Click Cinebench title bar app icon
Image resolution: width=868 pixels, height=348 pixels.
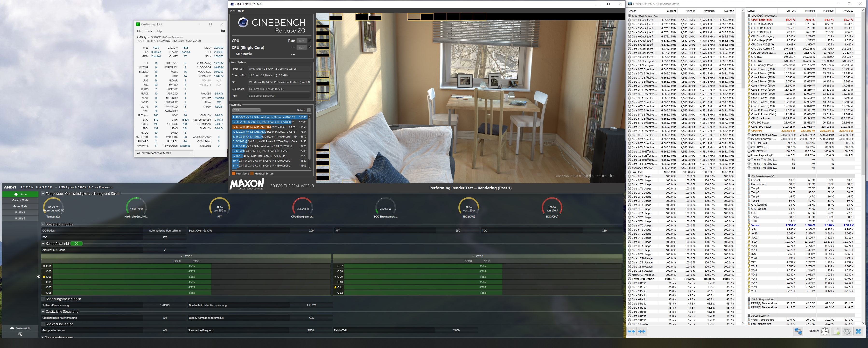point(232,4)
